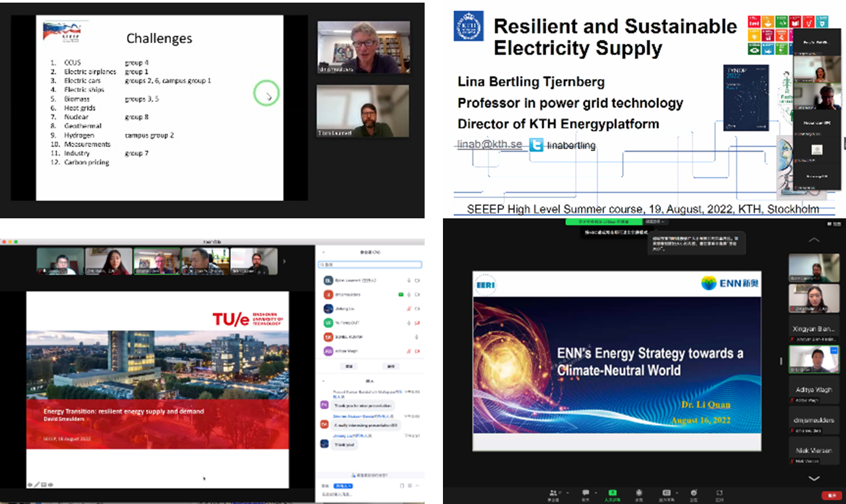Screen dimensions: 846x504
Task: Toggle the camera icon of fourth listed participant
Action: point(417,323)
